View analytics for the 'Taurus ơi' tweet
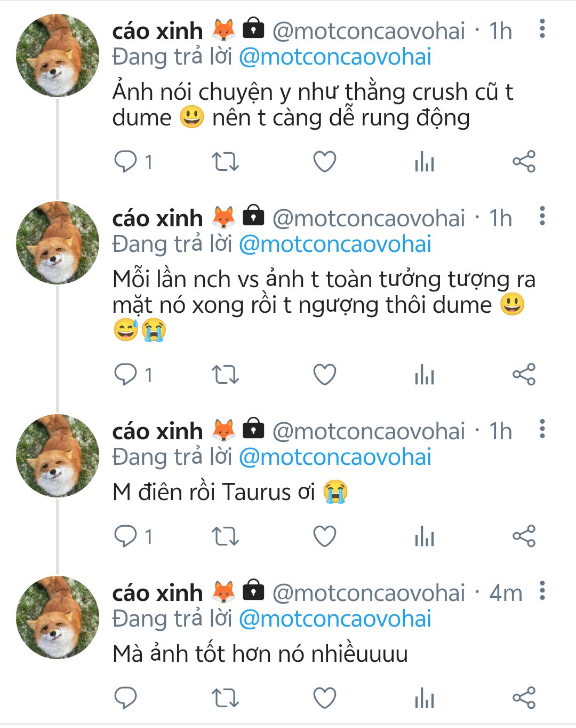Viewport: 576px width, 728px height. (425, 536)
